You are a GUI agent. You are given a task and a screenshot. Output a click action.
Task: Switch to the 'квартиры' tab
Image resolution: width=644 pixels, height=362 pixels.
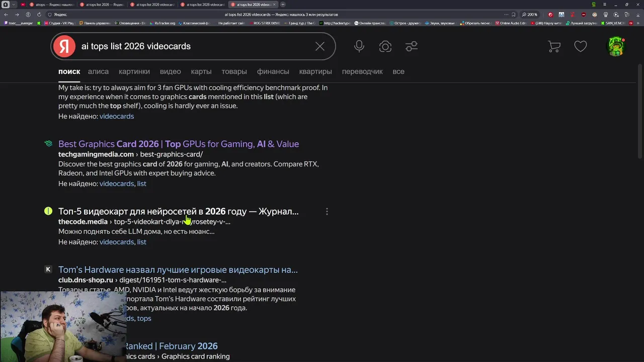click(315, 71)
